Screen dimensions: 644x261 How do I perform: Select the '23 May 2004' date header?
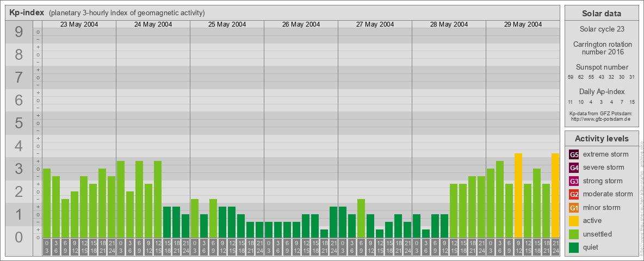point(79,24)
